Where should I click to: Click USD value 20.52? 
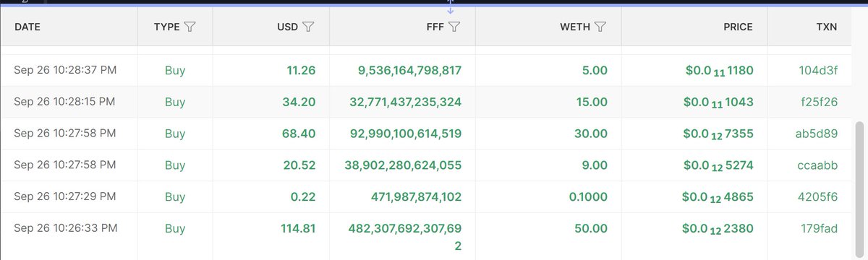[x=299, y=165]
